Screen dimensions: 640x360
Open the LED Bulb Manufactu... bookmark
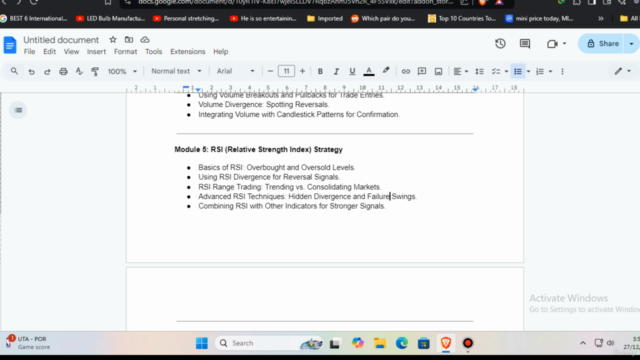click(111, 18)
